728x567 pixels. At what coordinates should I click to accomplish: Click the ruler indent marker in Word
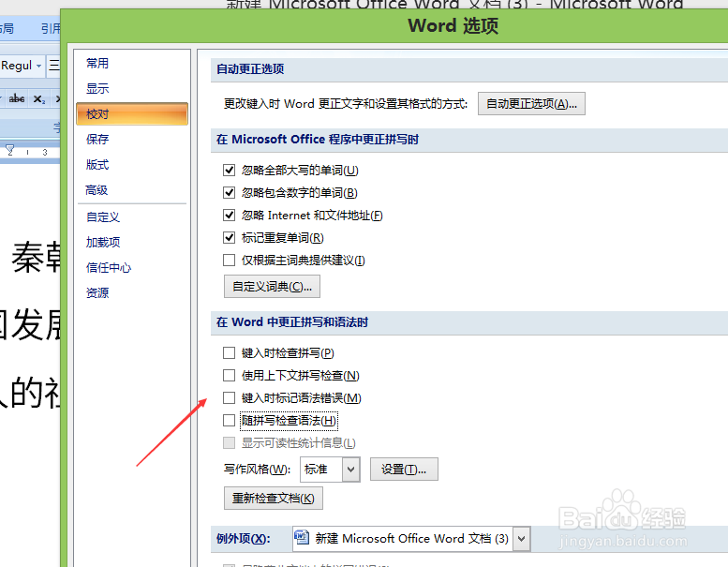point(9,151)
